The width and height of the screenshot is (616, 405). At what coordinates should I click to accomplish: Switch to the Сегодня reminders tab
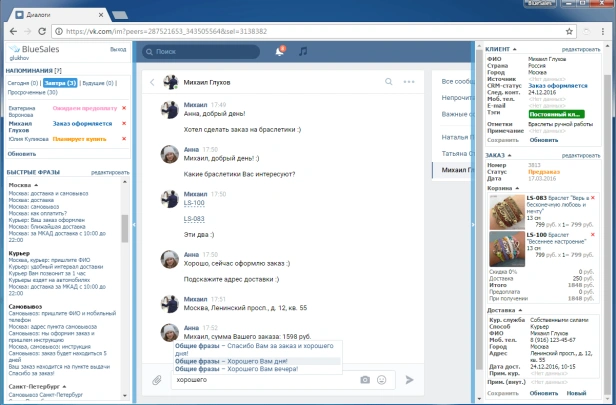pos(21,81)
